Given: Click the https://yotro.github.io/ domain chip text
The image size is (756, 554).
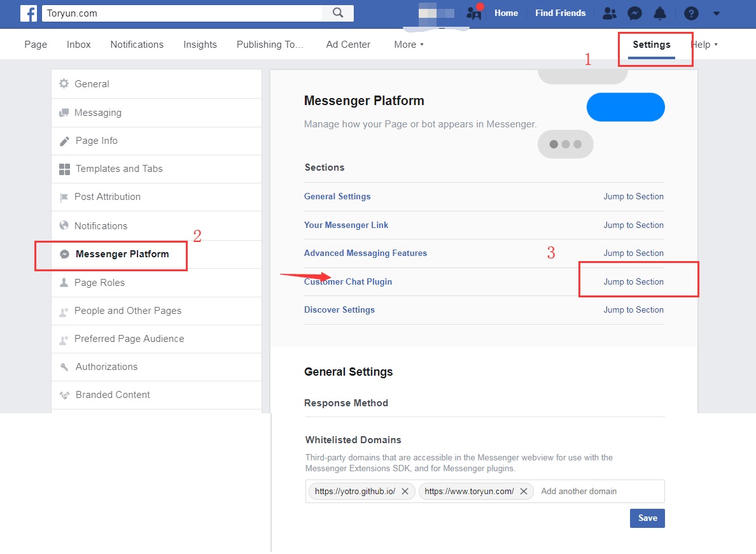Looking at the screenshot, I should point(355,491).
